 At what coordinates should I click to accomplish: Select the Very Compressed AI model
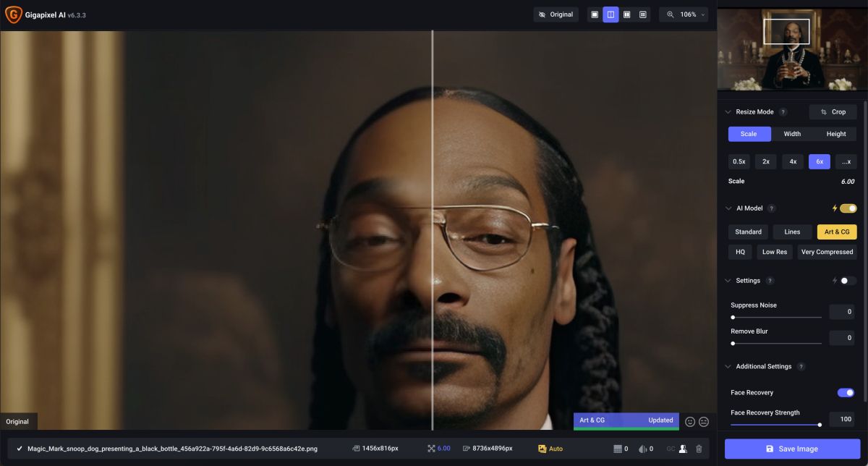[827, 253]
